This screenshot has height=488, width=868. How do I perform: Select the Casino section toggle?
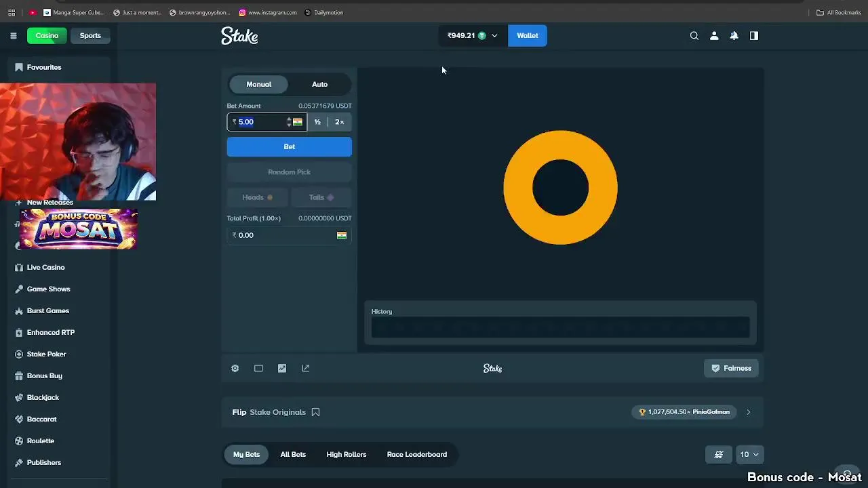pos(47,35)
